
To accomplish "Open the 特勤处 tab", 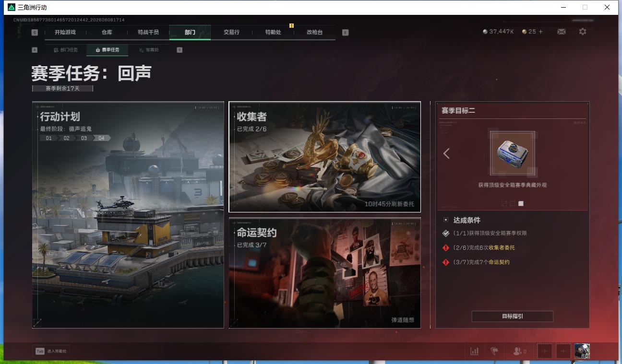I will click(x=273, y=32).
